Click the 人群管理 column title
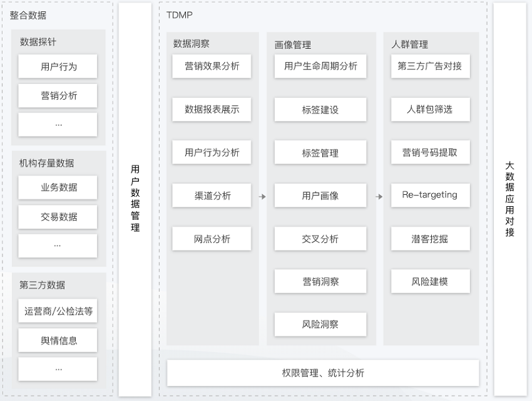This screenshot has height=401, width=532. (409, 44)
